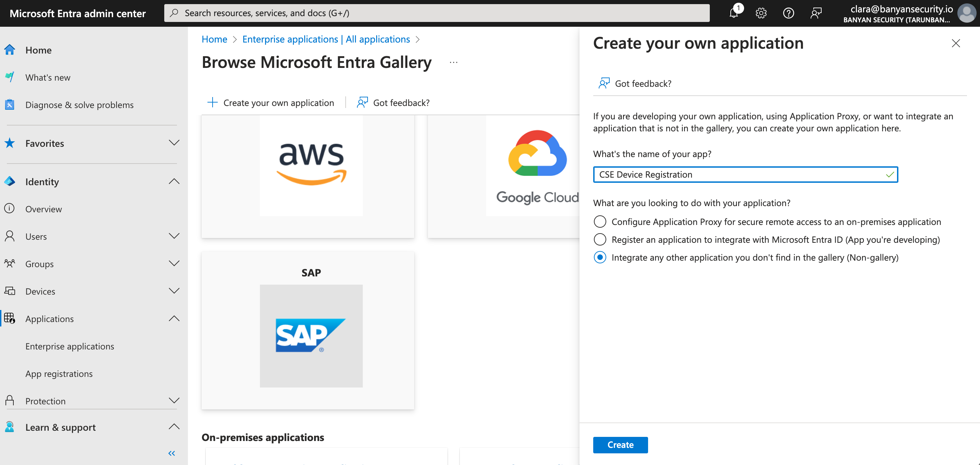Screen dimensions: 980x465
Task: Select the Non-gallery integration radio option
Action: coord(600,257)
